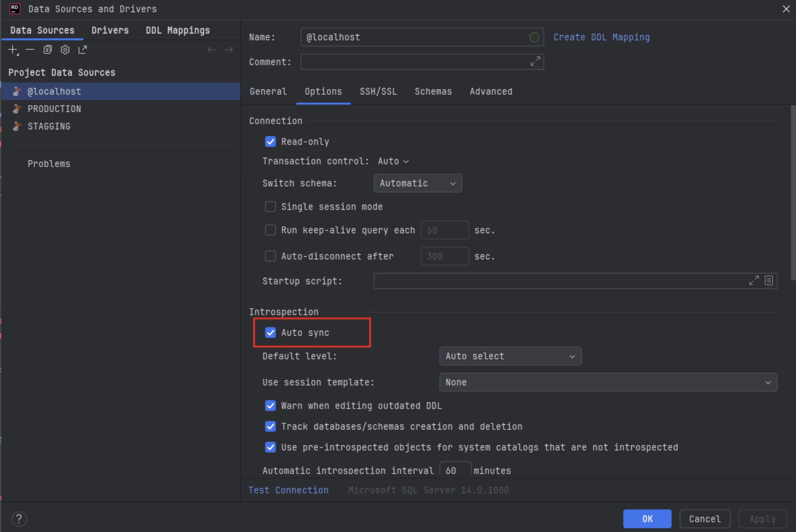Click the introspection interval minutes field
The width and height of the screenshot is (796, 532).
point(455,469)
